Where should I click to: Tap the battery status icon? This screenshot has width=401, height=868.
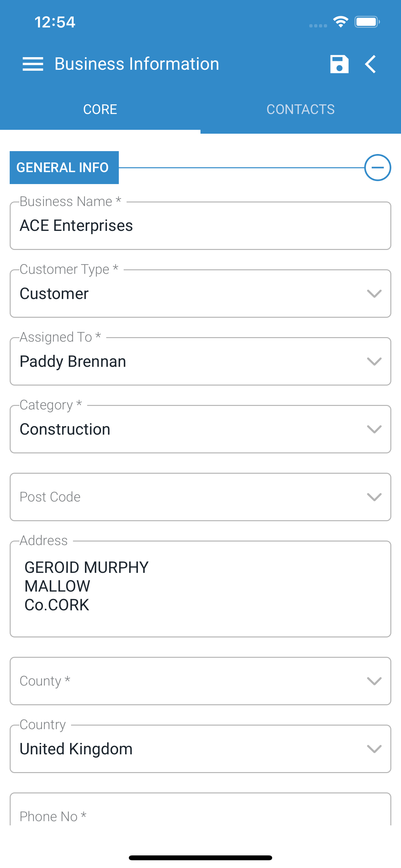pos(367,22)
